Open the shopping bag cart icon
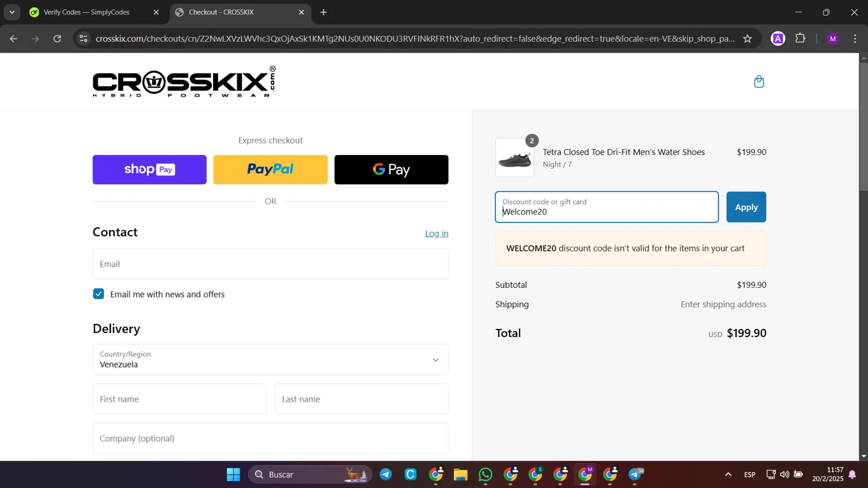 click(x=759, y=82)
